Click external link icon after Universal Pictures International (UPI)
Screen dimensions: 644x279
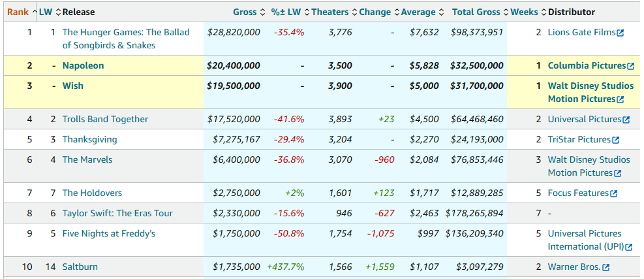click(629, 248)
